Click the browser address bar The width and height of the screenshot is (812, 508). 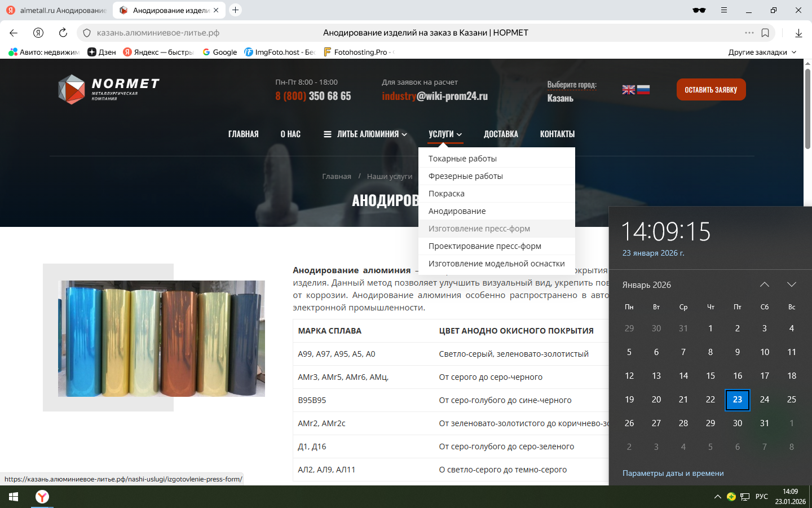point(426,33)
